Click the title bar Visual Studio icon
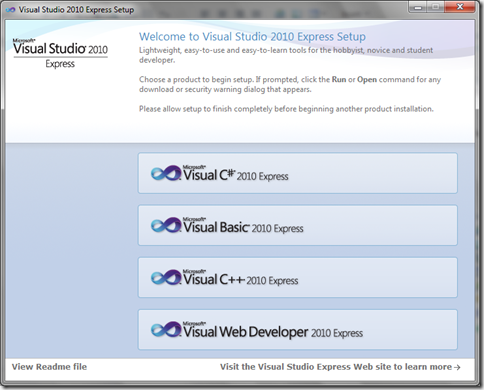The width and height of the screenshot is (484, 390). click(11, 10)
